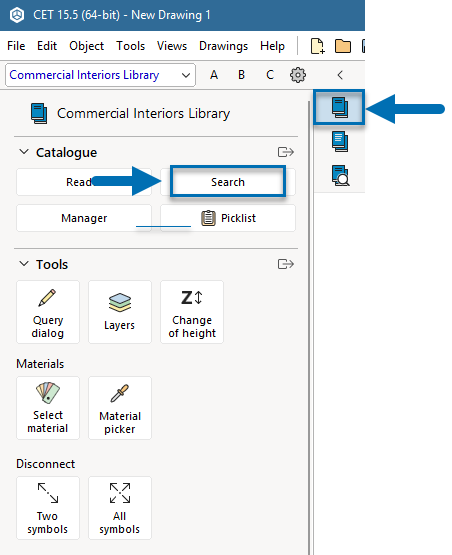Collapse the Tools section
The height and width of the screenshot is (555, 452).
coord(24,264)
